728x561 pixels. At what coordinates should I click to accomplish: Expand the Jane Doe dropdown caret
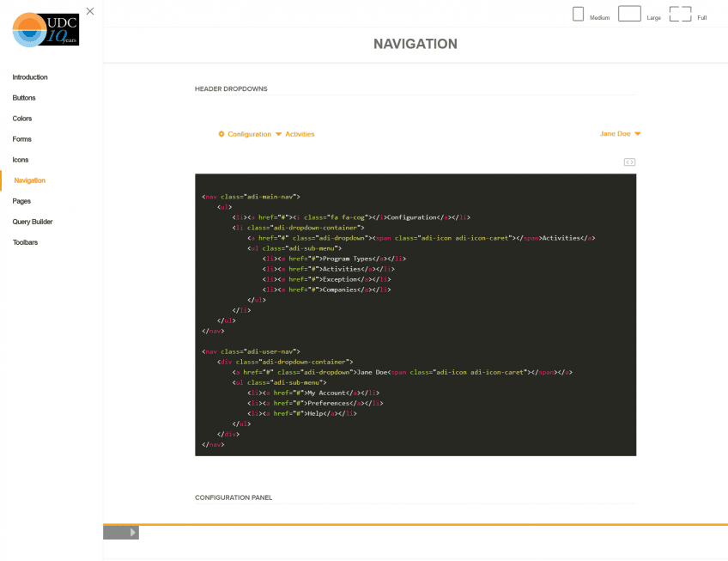click(x=638, y=134)
